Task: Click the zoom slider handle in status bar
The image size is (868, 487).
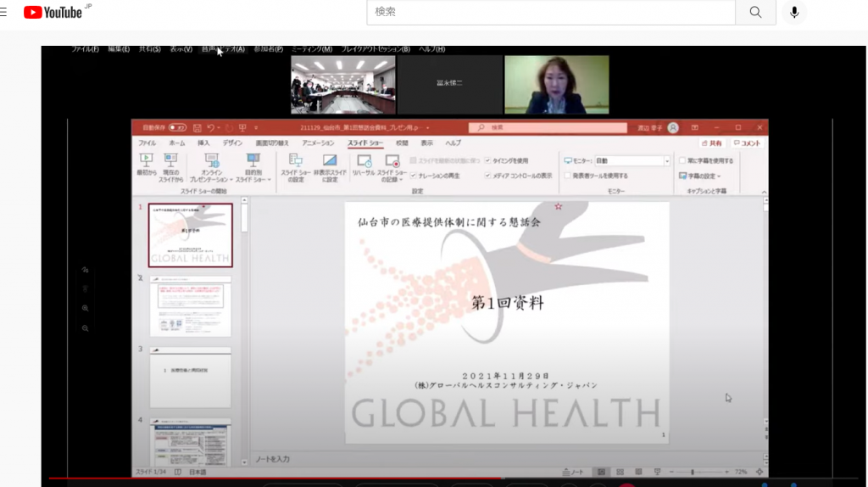Action: tap(692, 472)
